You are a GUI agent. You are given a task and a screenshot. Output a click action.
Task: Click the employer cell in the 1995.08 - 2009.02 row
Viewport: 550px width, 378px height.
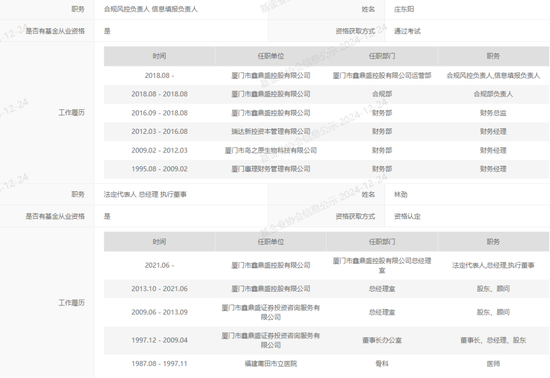pyautogui.click(x=271, y=169)
